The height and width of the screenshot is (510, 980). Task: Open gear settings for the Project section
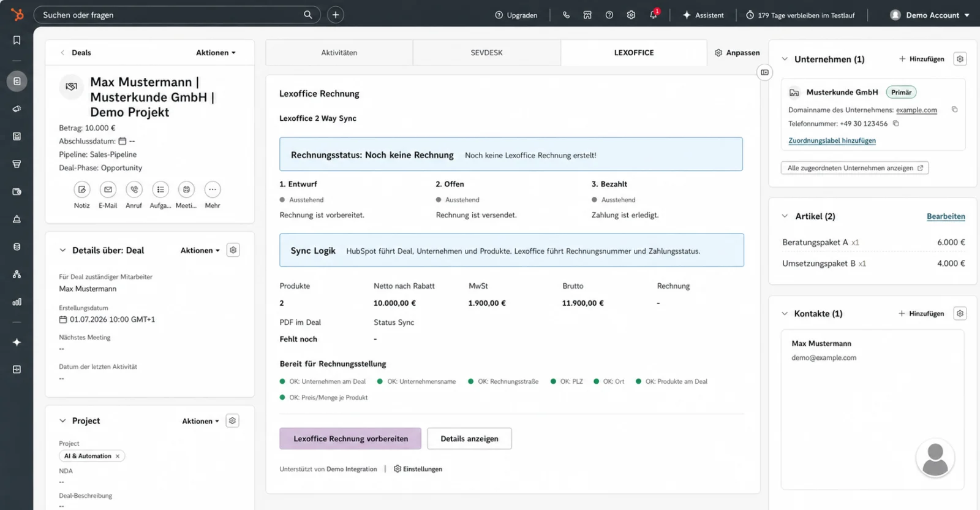tap(232, 421)
